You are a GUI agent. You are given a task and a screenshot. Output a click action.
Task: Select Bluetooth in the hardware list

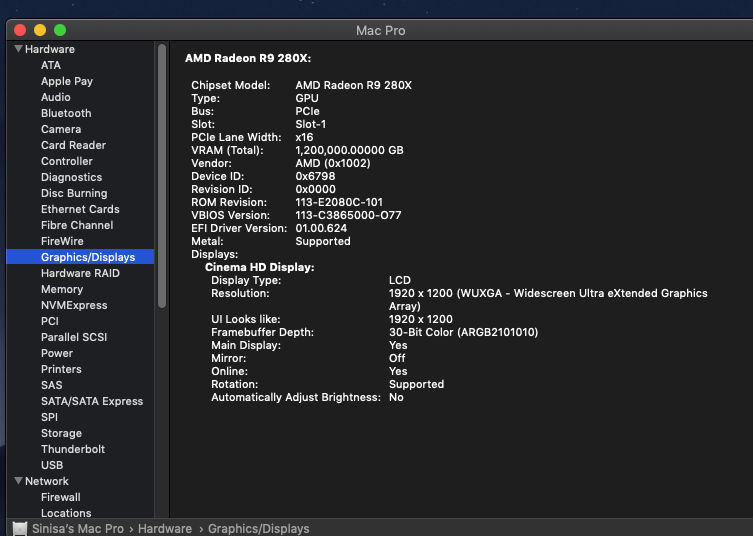coord(66,113)
